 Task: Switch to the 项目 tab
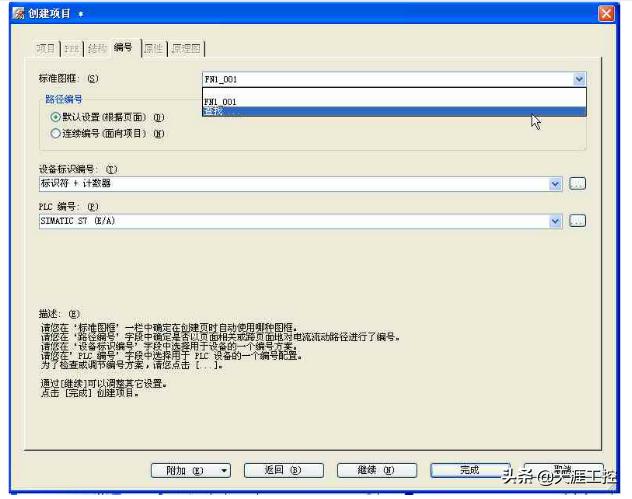pos(46,49)
